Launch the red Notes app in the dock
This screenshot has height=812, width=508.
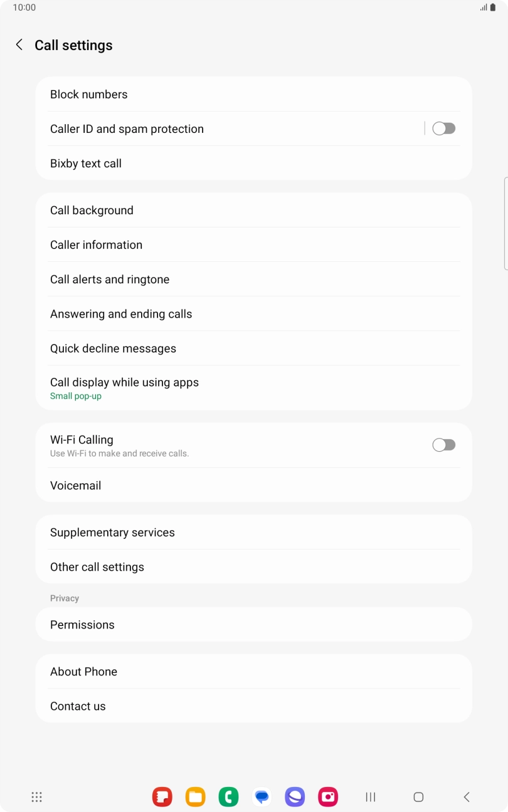[162, 797]
